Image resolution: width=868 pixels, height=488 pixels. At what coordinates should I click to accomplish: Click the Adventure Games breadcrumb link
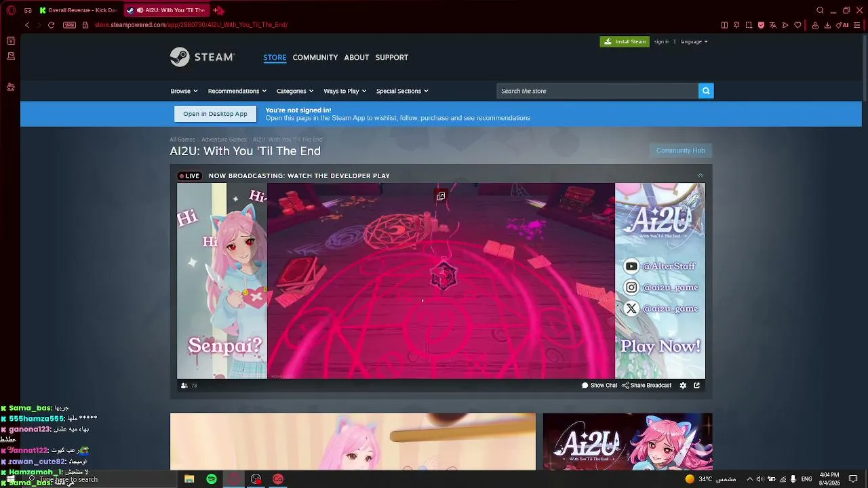(224, 140)
